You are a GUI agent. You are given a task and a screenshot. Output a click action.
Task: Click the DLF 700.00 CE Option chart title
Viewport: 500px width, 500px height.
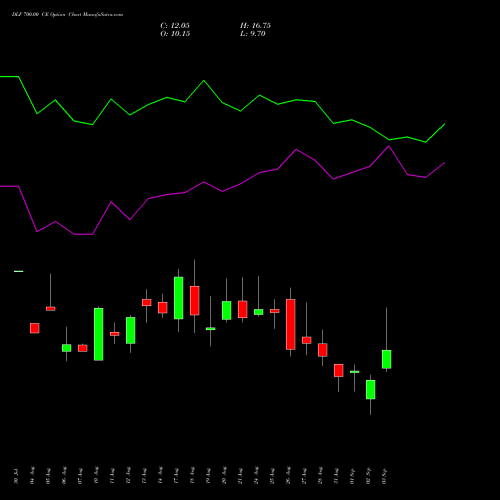click(67, 15)
